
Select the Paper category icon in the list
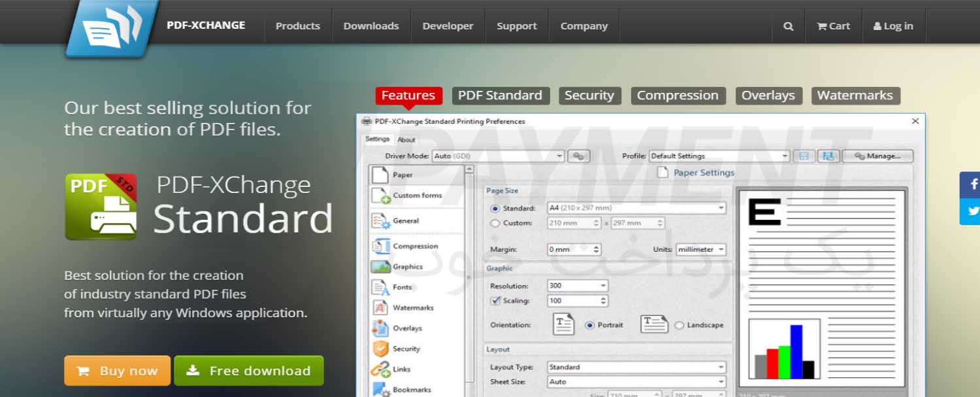pos(380,175)
